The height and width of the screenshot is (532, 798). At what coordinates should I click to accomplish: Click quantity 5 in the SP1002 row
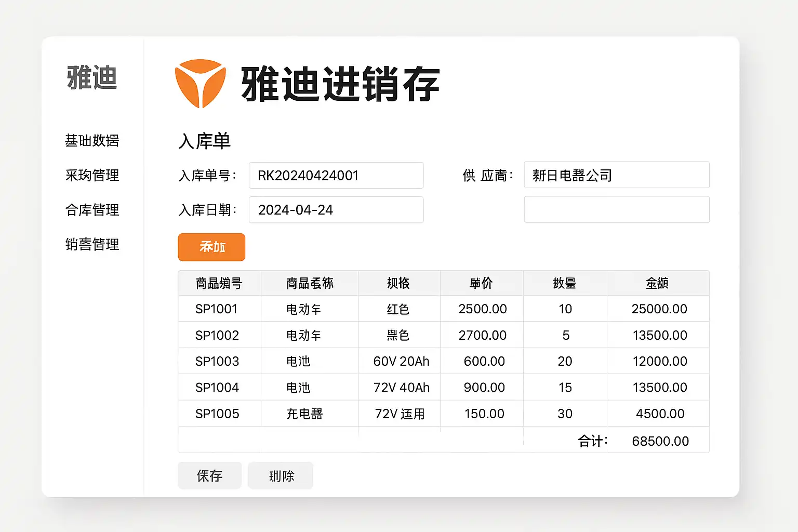[566, 335]
